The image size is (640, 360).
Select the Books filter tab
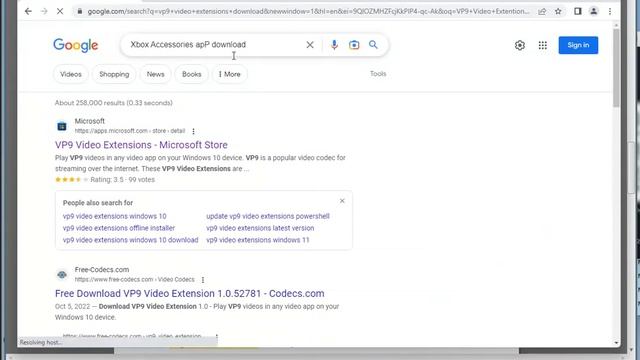point(191,74)
